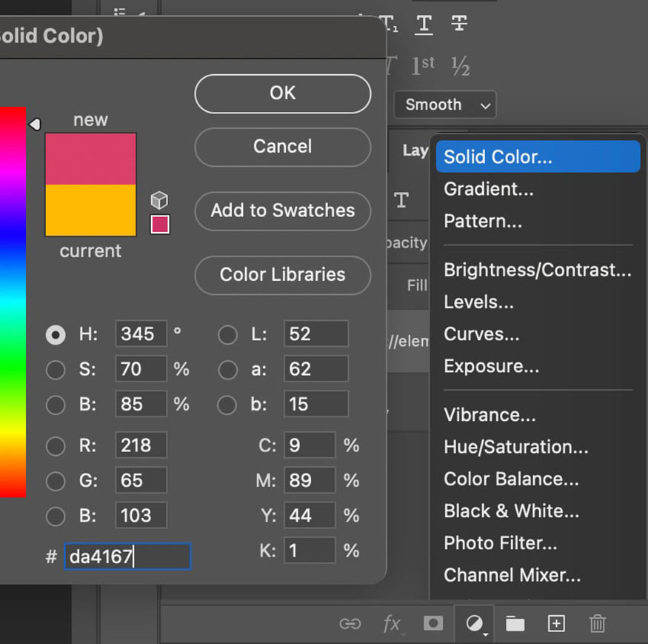The width and height of the screenshot is (648, 644).
Task: Add a layer mask
Action: tap(433, 623)
